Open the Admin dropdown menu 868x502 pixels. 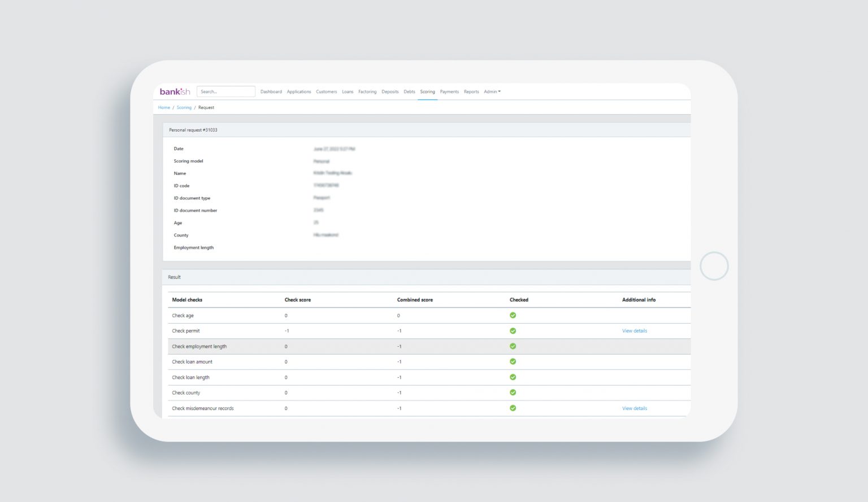pyautogui.click(x=491, y=91)
